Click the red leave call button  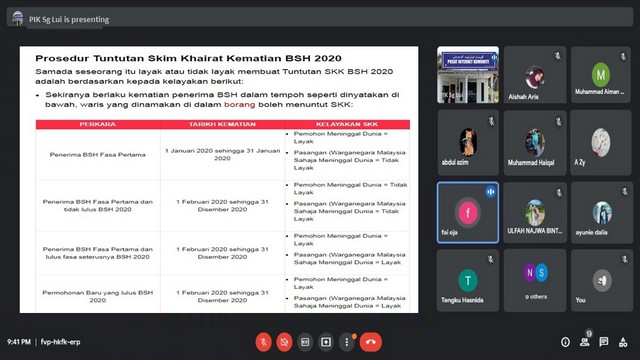(371, 342)
